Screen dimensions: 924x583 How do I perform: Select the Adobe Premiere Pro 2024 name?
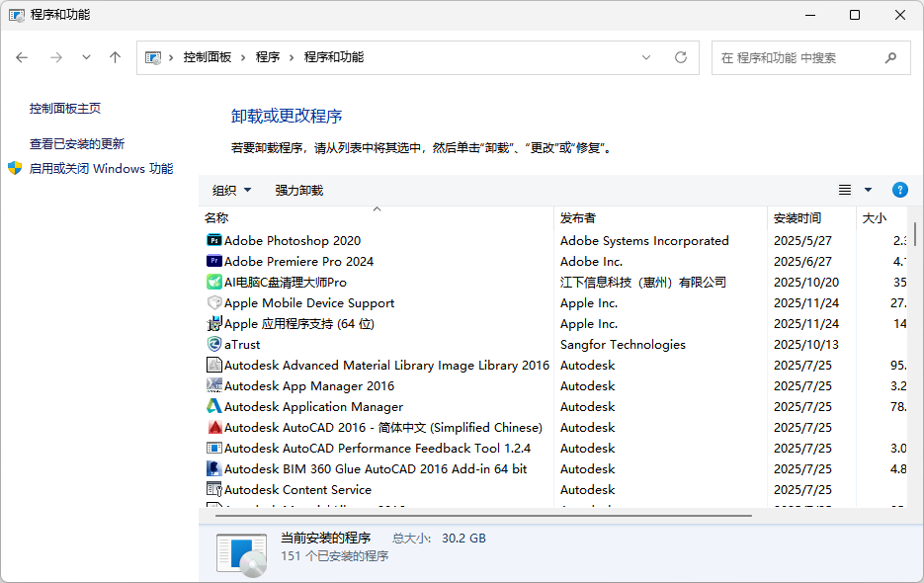coord(298,261)
